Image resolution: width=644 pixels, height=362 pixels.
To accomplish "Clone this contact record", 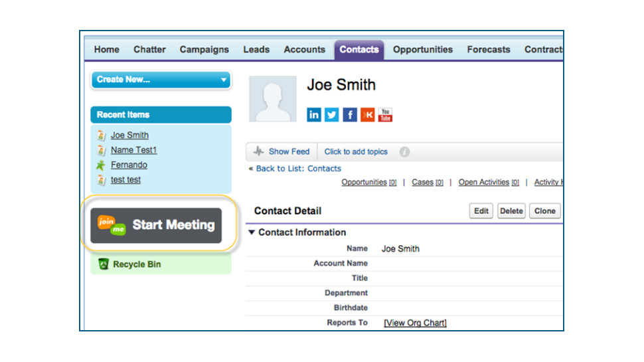I will point(544,211).
